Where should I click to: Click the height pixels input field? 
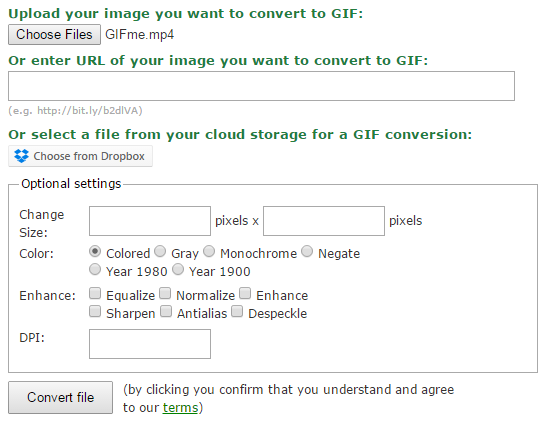(324, 221)
